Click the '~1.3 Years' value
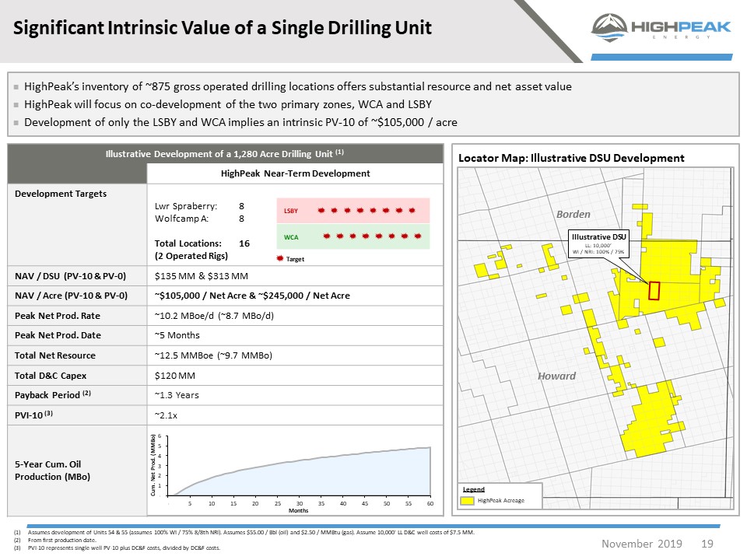The height and width of the screenshot is (560, 747). coord(177,395)
